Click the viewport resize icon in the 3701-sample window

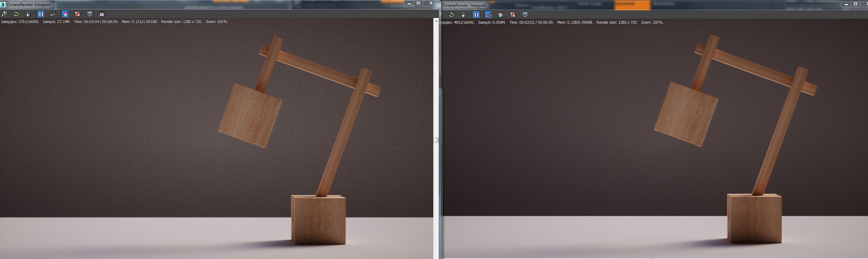(90, 14)
